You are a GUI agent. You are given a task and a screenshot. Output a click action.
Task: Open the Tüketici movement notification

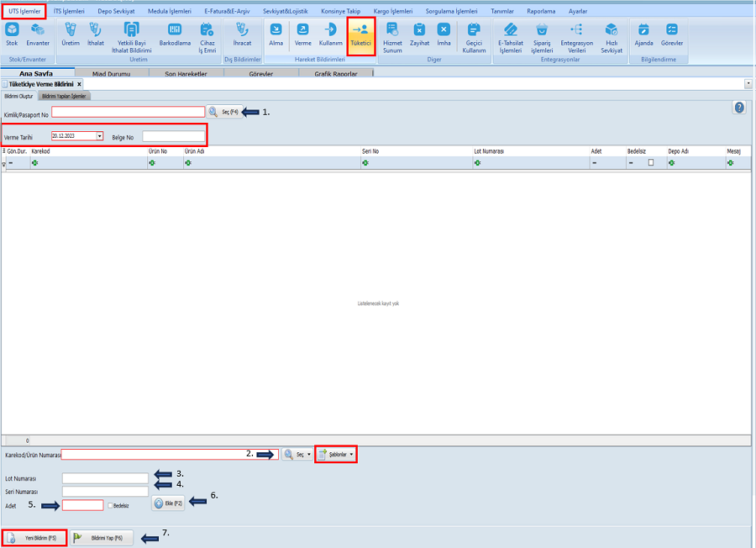tap(360, 34)
